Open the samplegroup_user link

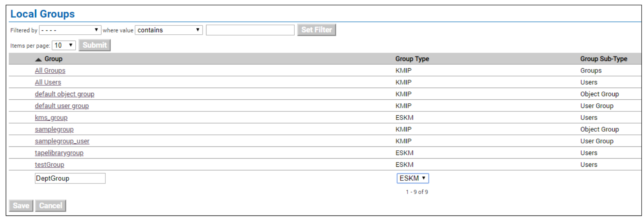(62, 141)
